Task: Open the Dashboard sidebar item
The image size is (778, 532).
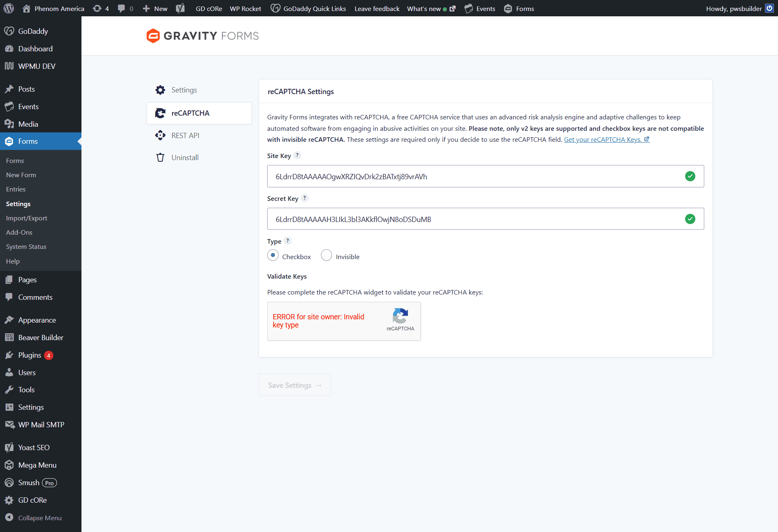Action: tap(41, 49)
